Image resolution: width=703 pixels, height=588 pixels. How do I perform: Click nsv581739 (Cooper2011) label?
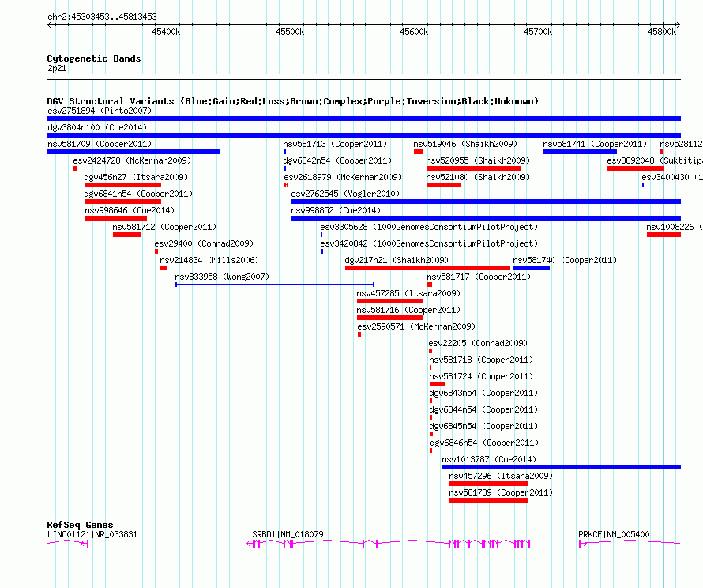(501, 492)
